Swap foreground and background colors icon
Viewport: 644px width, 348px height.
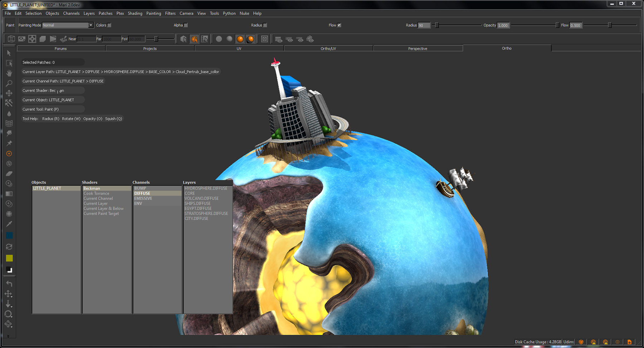tap(9, 247)
